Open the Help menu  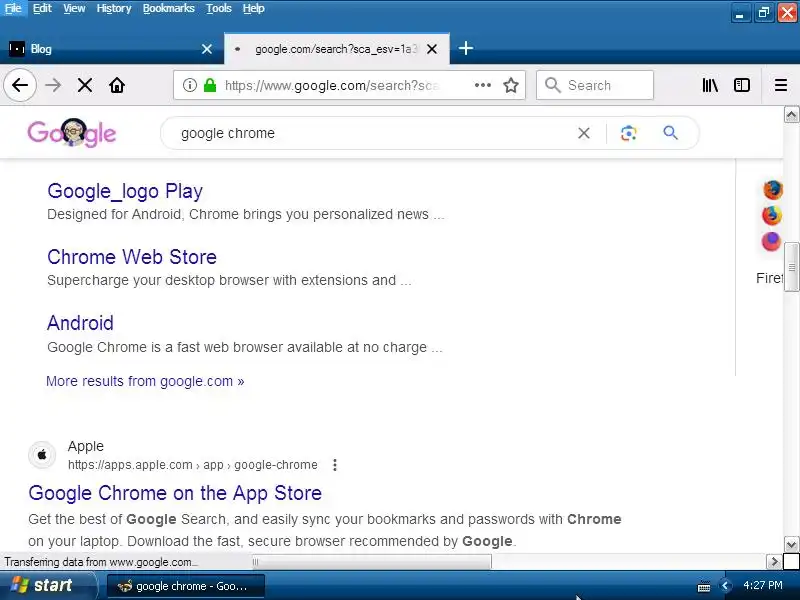254,8
